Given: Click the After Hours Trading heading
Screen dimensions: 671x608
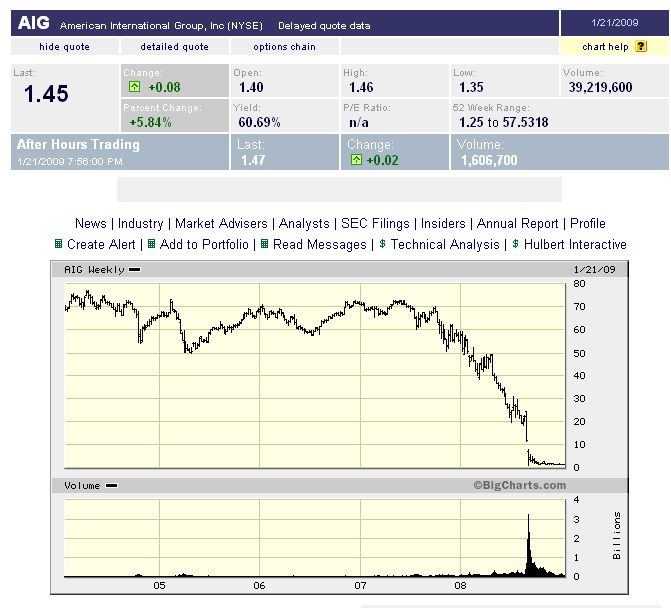Looking at the screenshot, I should [78, 145].
